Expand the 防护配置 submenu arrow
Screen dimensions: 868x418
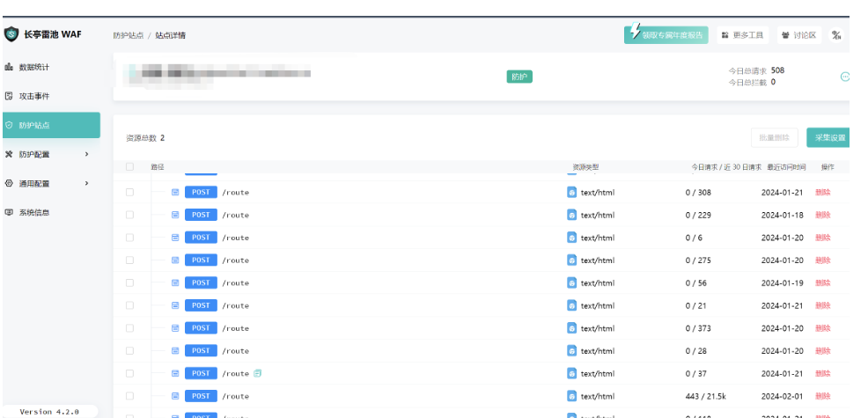click(86, 154)
